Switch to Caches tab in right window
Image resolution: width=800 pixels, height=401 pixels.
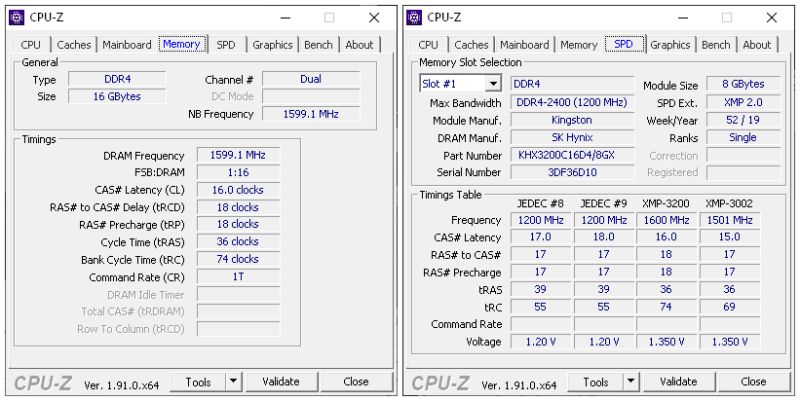coord(471,45)
